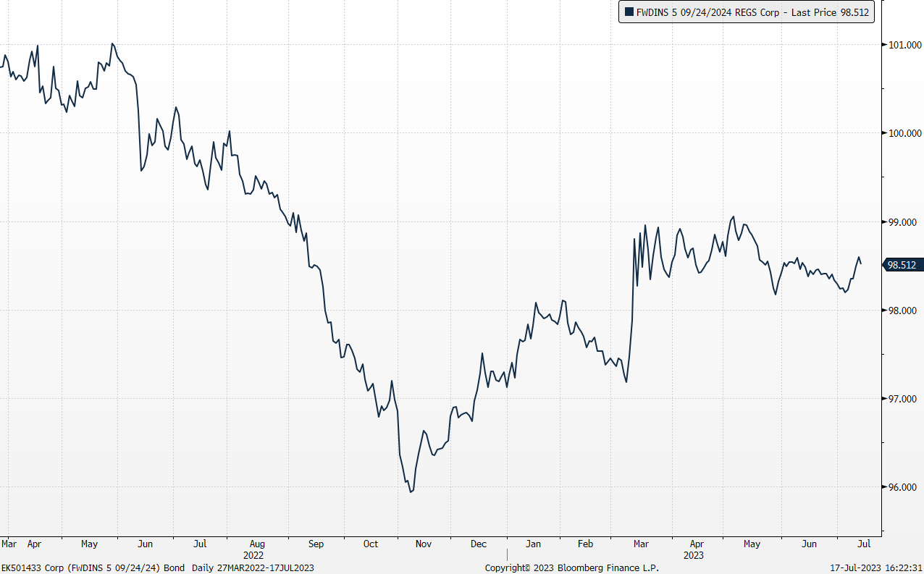This screenshot has height=574, width=924.
Task: Click the Sep month label
Action: click(x=316, y=544)
